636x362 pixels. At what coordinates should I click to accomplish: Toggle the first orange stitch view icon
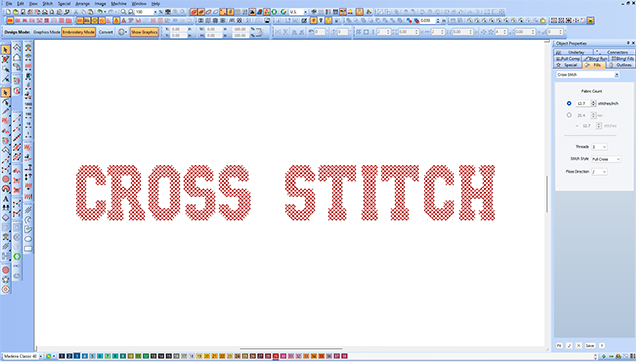(193, 12)
